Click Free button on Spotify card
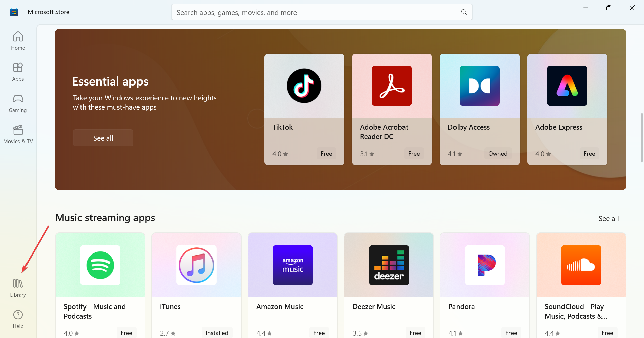The image size is (644, 338). pyautogui.click(x=126, y=333)
